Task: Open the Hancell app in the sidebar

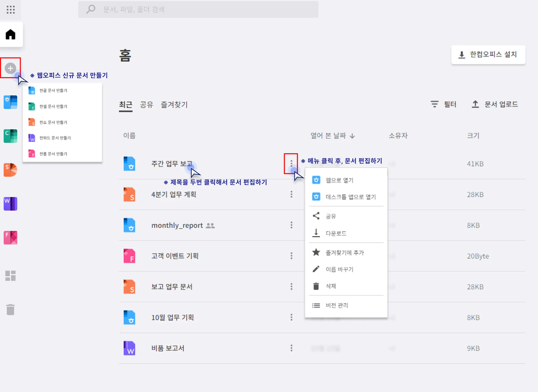Action: pos(11,136)
